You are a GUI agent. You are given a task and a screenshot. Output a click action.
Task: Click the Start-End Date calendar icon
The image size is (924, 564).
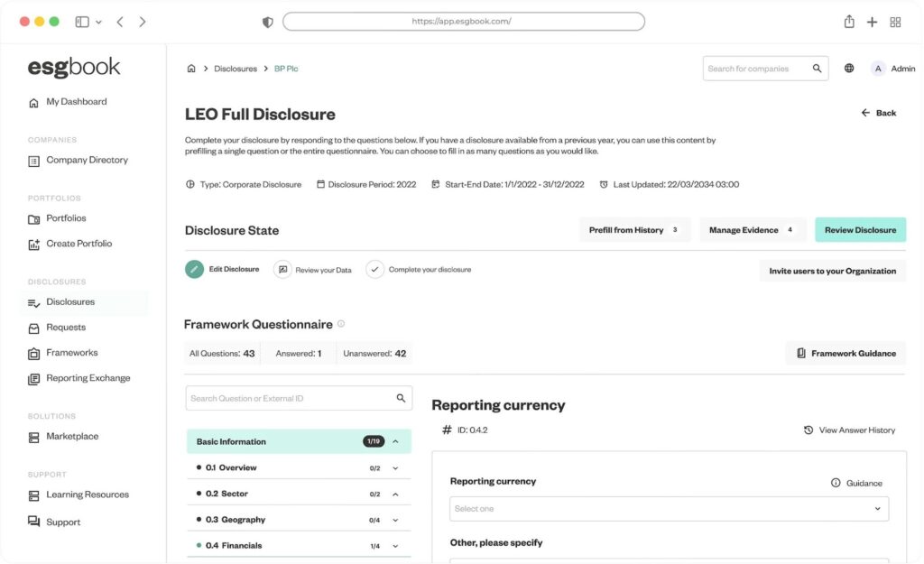point(435,184)
